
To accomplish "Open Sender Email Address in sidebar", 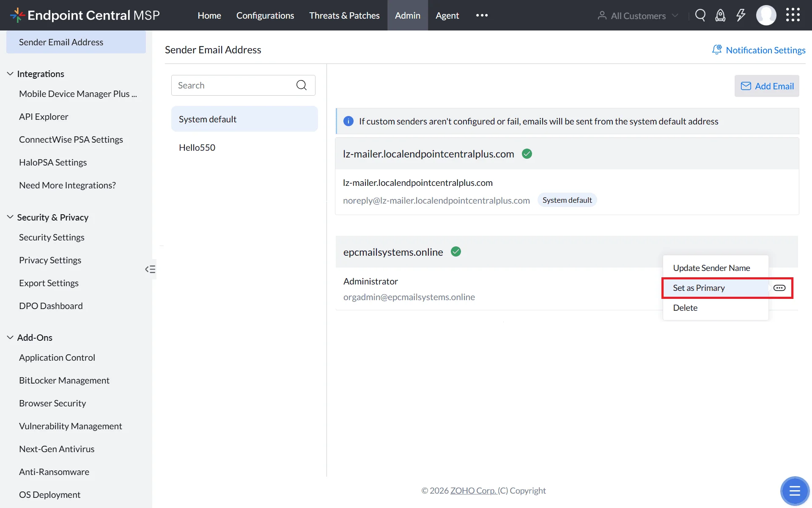I will coord(76,42).
